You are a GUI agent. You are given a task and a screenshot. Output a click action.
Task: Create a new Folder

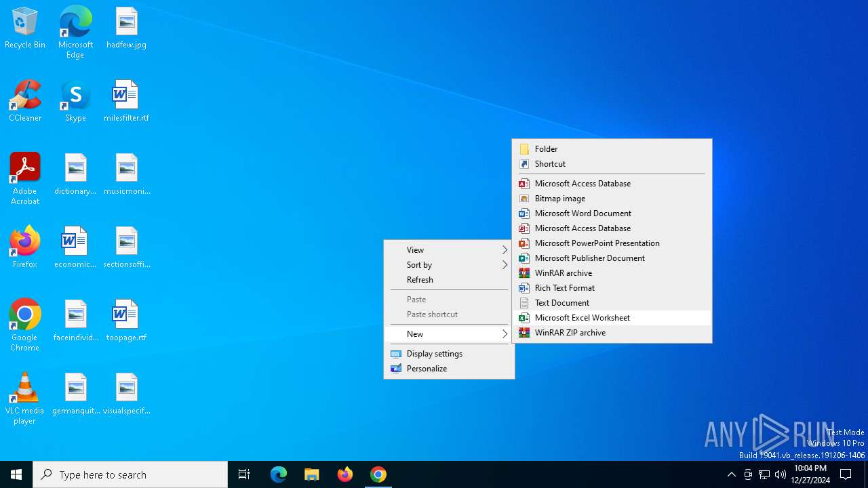coord(612,149)
